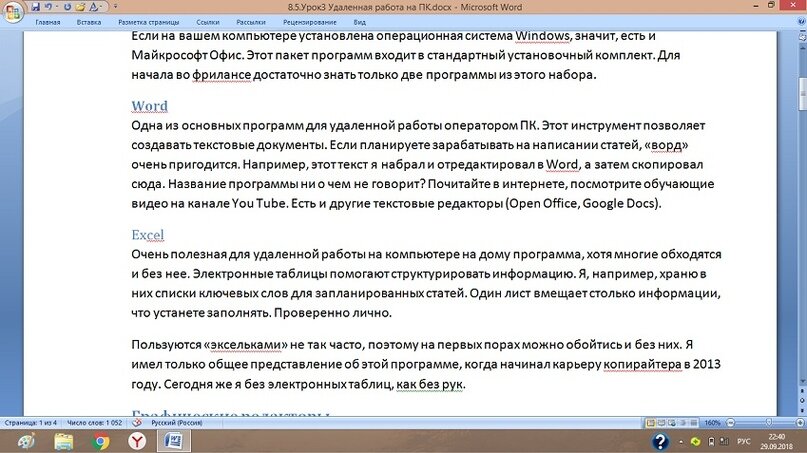
Task: Click the green-yellow tray icon
Action: [x=695, y=442]
